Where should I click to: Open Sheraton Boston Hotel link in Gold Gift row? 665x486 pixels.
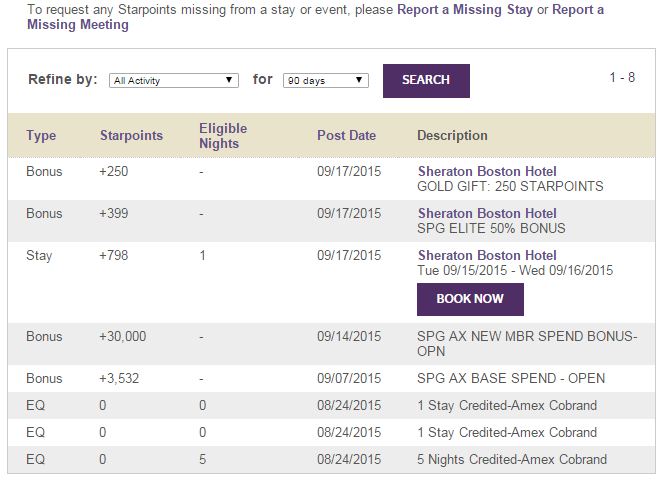coord(487,172)
